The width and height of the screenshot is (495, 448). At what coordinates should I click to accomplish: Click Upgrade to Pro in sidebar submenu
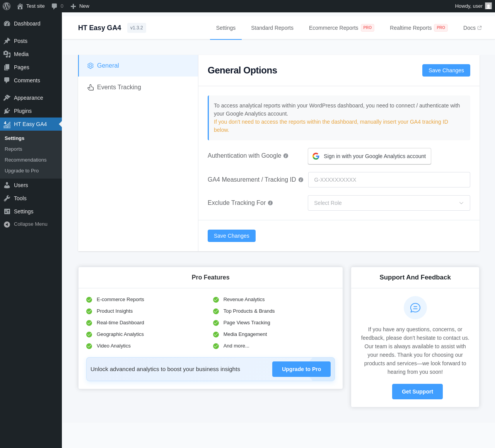[x=22, y=171]
